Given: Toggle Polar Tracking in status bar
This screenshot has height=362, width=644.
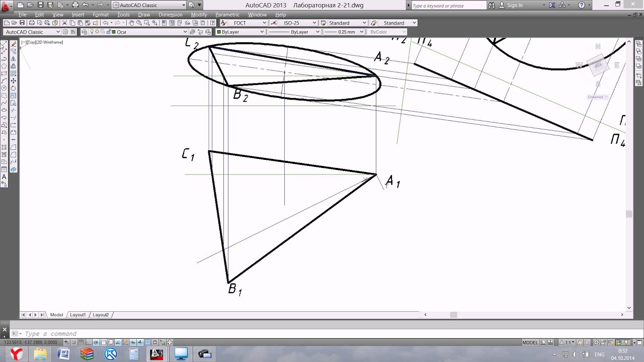Looking at the screenshot, I should click(96, 342).
